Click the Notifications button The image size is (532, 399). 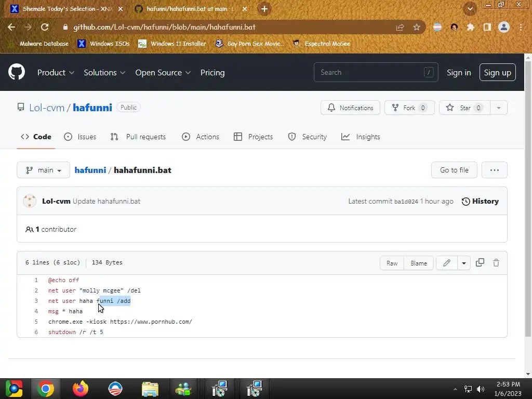click(350, 108)
